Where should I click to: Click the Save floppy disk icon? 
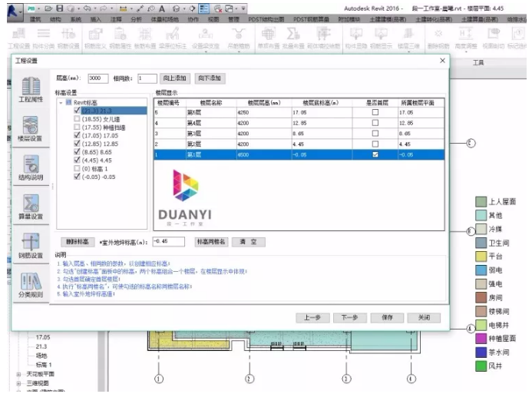point(60,8)
